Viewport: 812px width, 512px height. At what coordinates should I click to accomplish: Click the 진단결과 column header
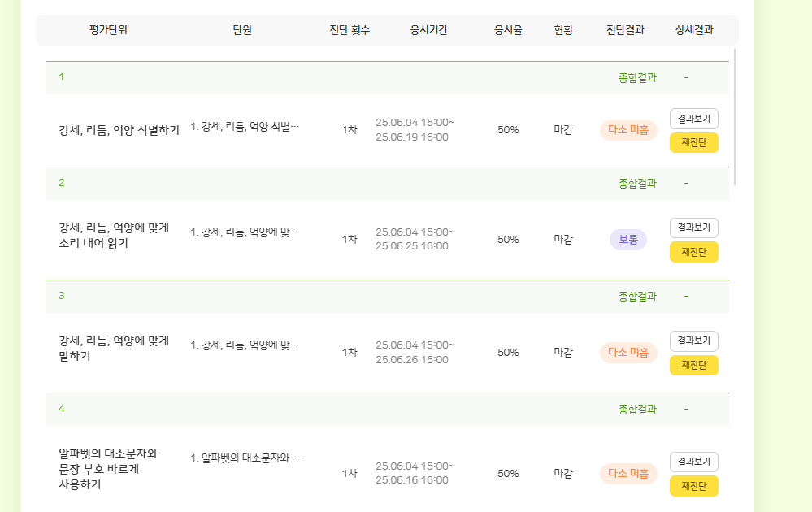tap(625, 30)
